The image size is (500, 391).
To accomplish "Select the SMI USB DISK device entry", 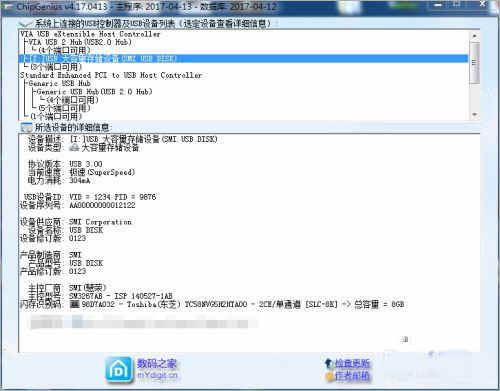I will [x=100, y=59].
